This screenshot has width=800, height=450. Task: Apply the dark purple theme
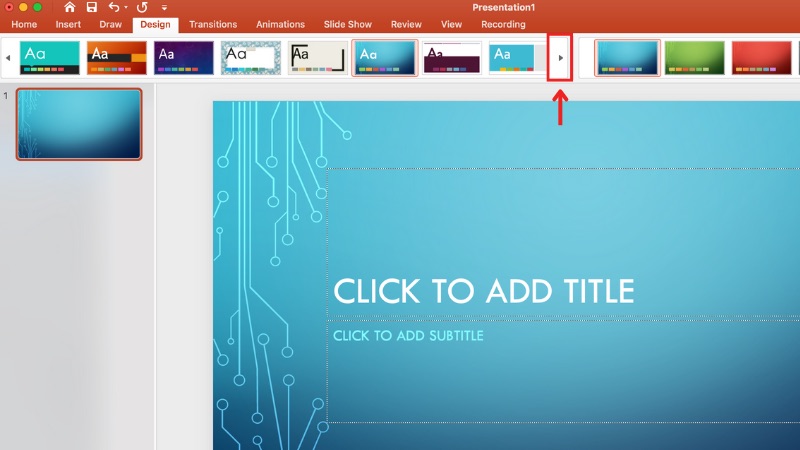point(184,58)
